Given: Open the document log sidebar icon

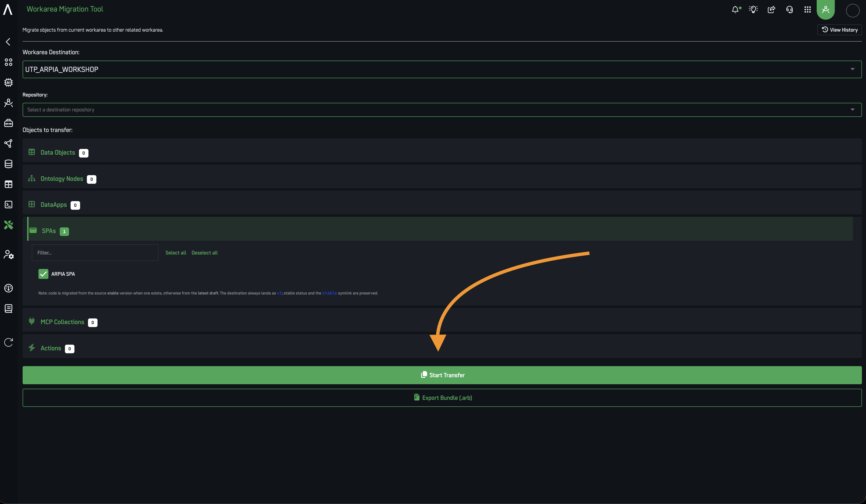Looking at the screenshot, I should click(9, 308).
